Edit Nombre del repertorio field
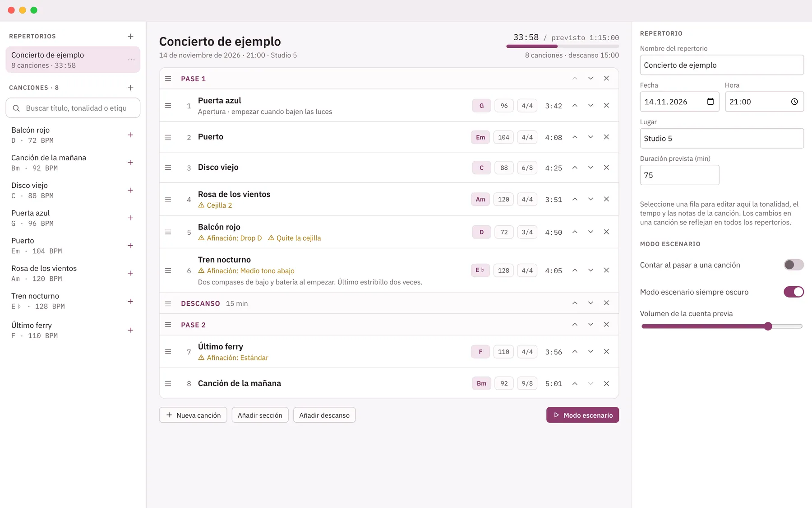 tap(722, 65)
